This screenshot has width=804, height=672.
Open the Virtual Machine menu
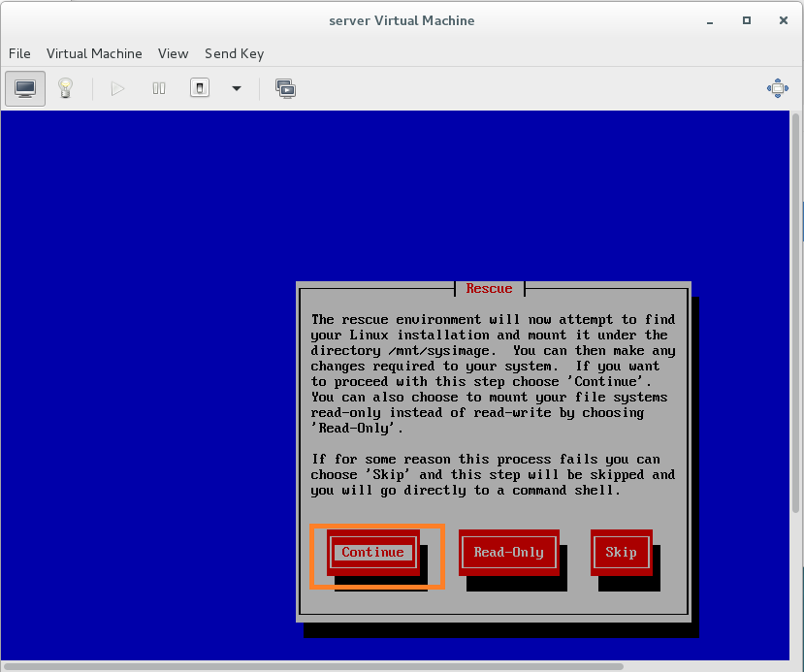[x=94, y=53]
